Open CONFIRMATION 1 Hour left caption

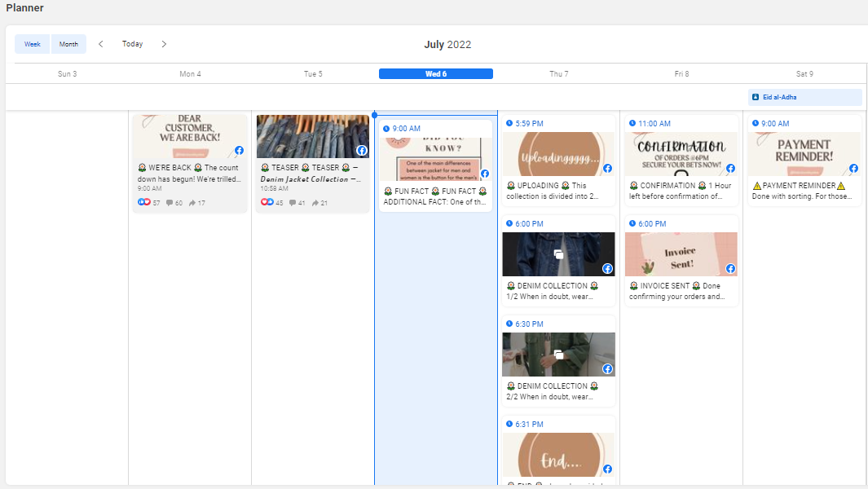point(681,191)
